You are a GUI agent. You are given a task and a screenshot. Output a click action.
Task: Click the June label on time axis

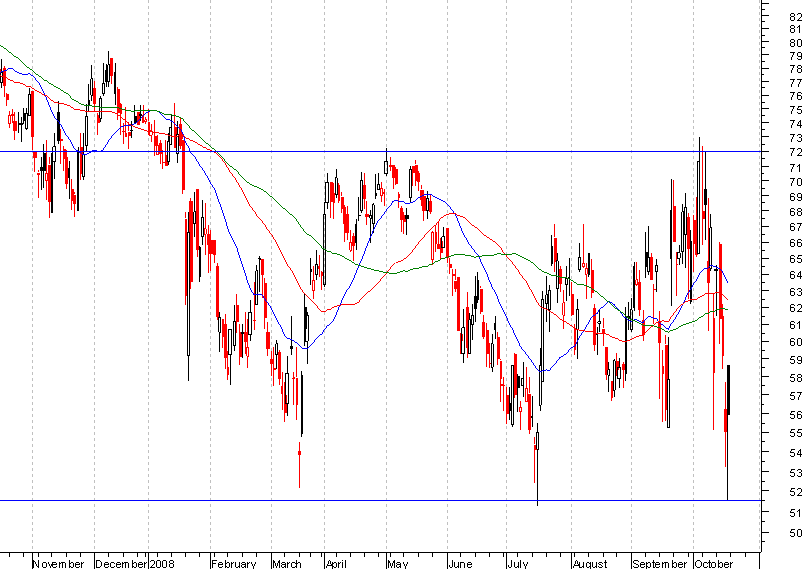[x=460, y=563]
